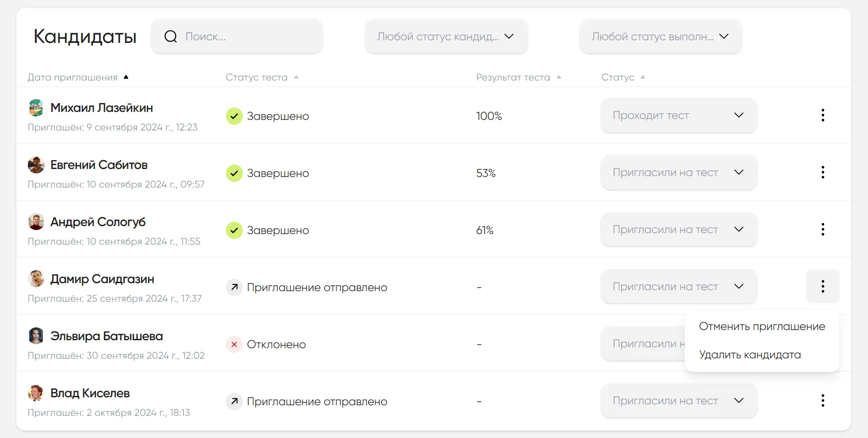Screen dimensions: 868x438
Task: Open the kebab menu for Влад Киселев
Action: click(x=822, y=400)
